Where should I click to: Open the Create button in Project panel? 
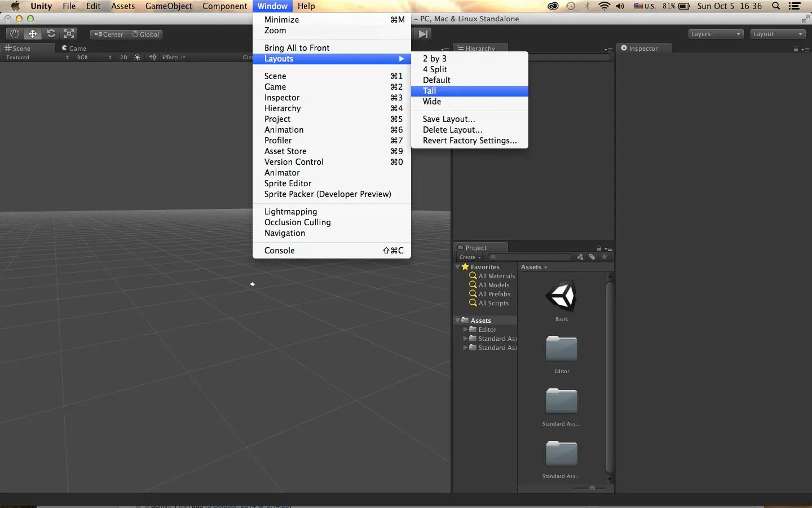pyautogui.click(x=470, y=257)
